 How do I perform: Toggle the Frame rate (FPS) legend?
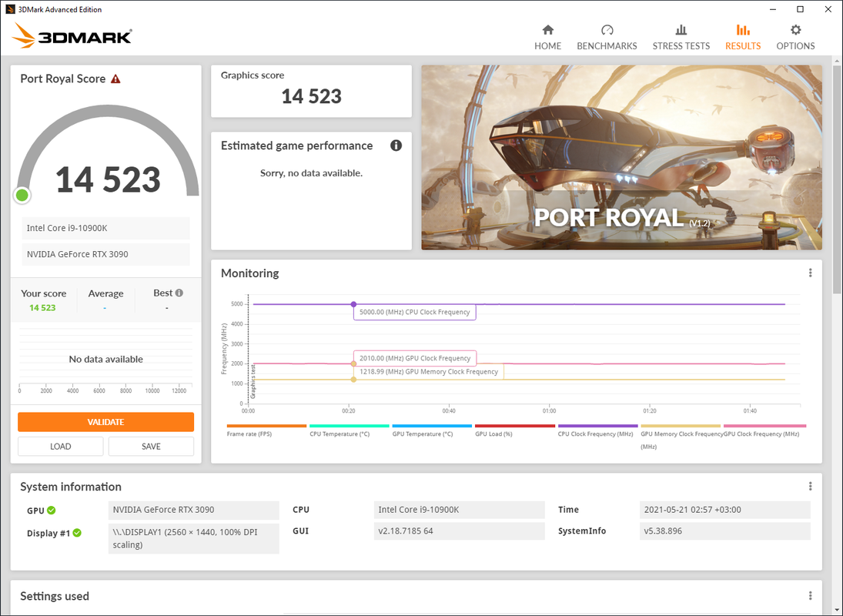point(266,430)
